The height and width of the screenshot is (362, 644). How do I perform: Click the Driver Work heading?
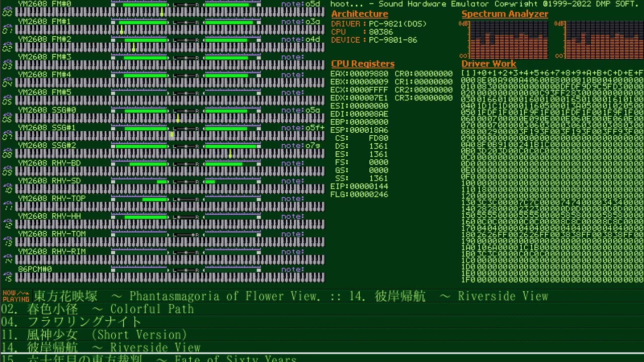(489, 64)
